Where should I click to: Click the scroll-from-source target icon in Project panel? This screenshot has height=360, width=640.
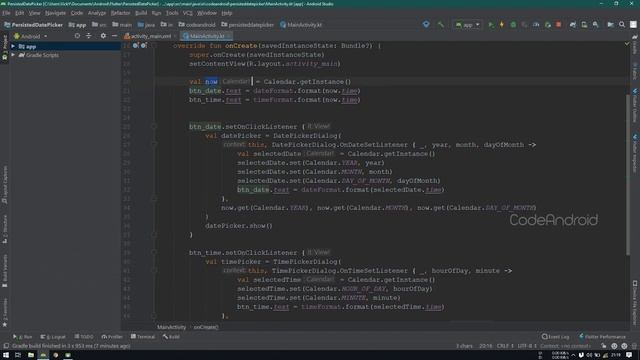tap(77, 36)
